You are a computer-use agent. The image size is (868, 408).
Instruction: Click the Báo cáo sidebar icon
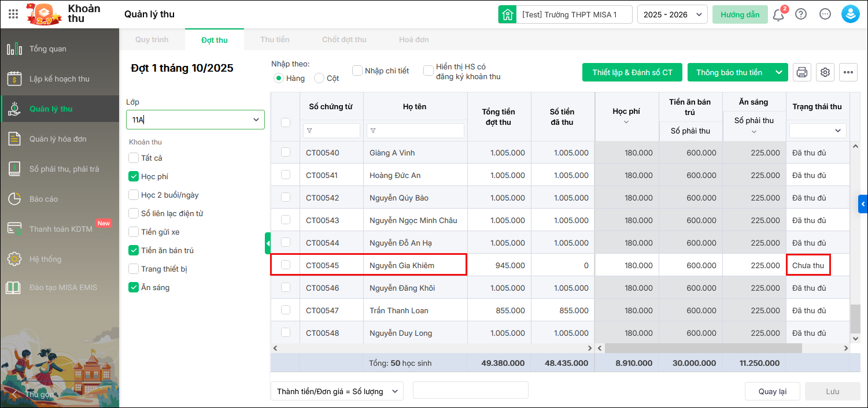pyautogui.click(x=14, y=199)
